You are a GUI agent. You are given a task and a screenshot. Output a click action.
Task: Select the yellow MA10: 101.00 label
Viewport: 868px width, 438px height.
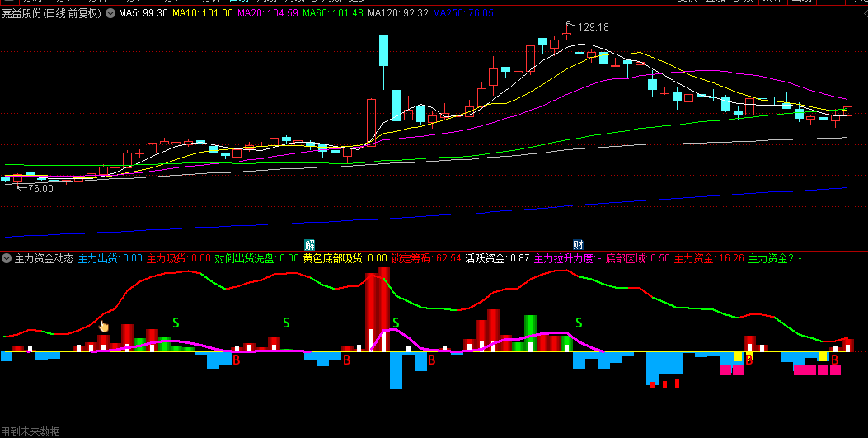(x=203, y=12)
